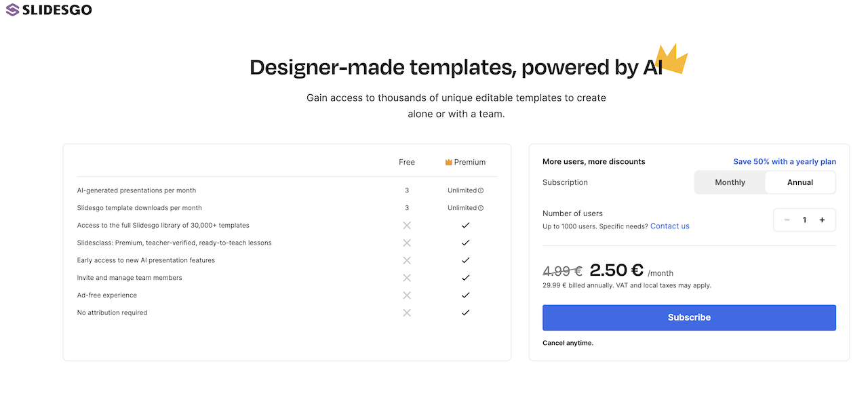Click Free X mark for No attribution required
Screen dimensions: 868x393
[407, 313]
